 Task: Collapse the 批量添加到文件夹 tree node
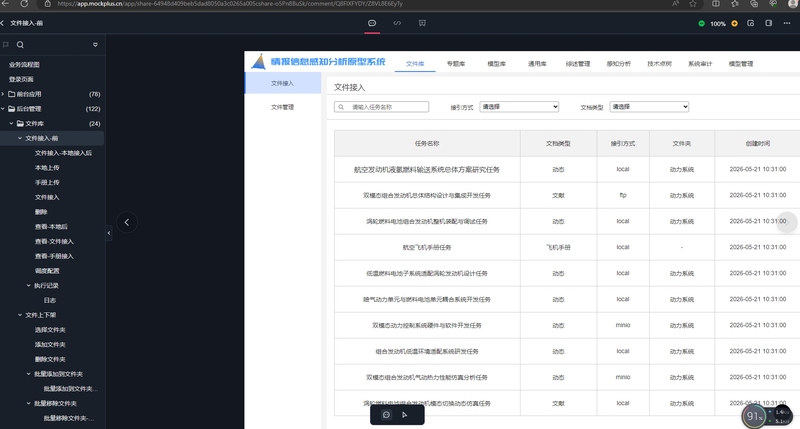click(x=29, y=374)
